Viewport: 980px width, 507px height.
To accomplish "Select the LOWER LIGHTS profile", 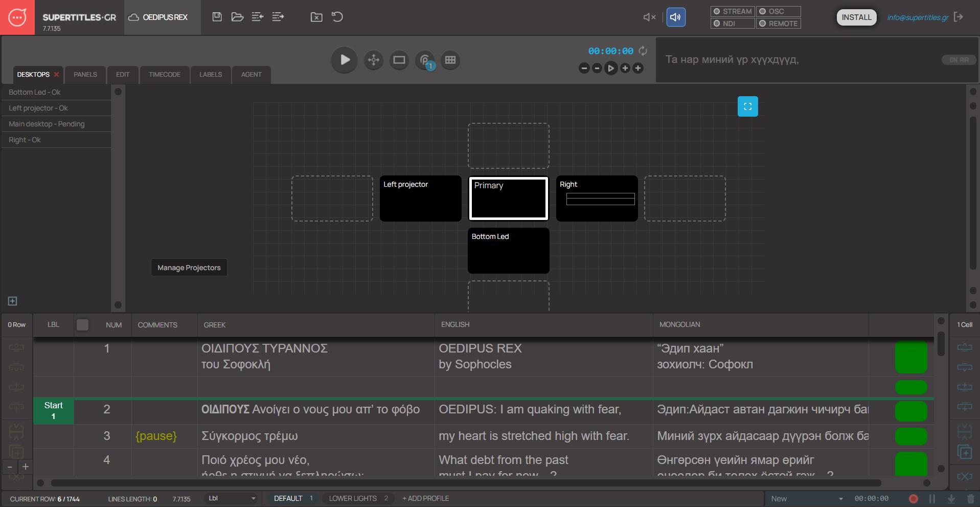I will pos(358,498).
